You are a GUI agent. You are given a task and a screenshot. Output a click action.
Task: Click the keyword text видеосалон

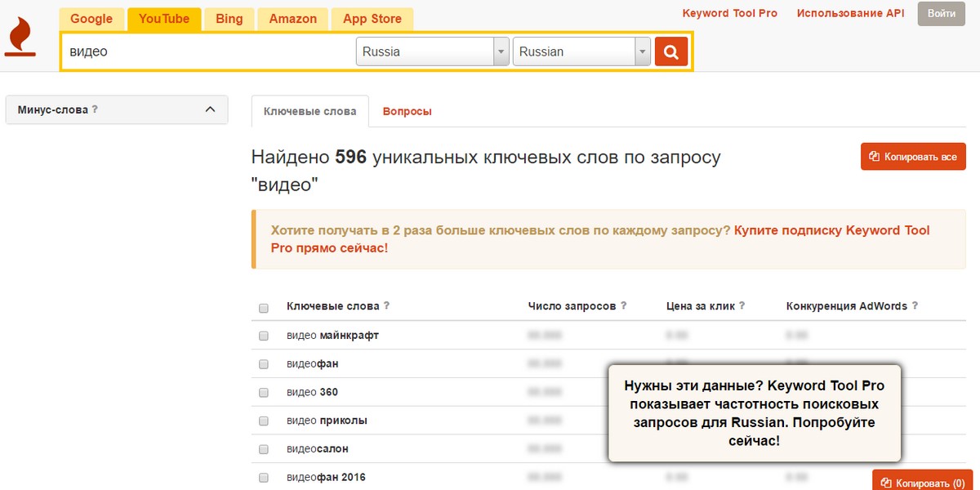tap(318, 449)
